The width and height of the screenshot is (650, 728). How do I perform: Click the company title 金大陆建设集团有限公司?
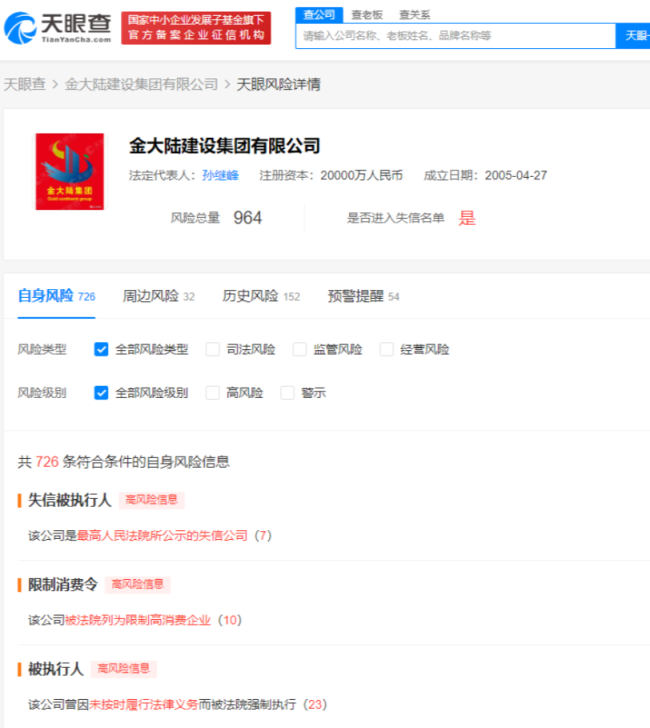pyautogui.click(x=225, y=146)
